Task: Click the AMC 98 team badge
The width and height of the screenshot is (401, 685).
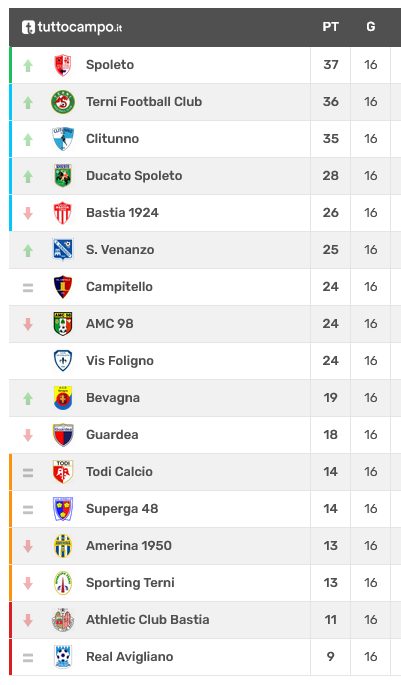Action: click(x=63, y=324)
